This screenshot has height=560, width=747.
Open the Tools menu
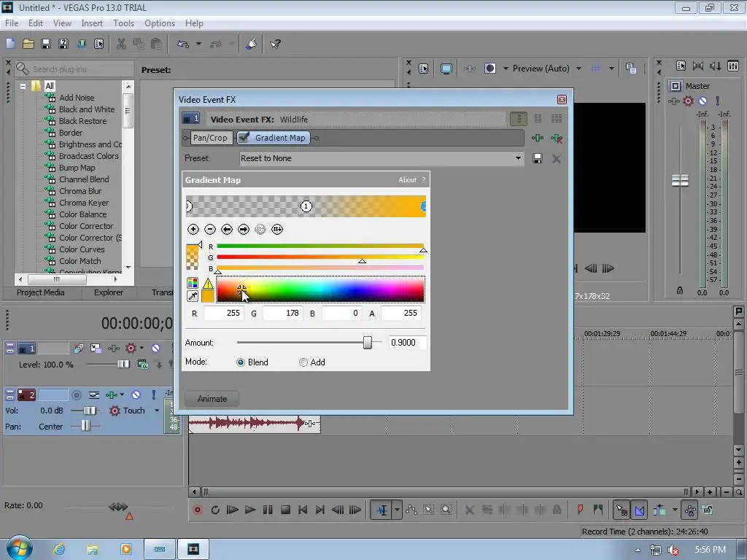[x=123, y=23]
